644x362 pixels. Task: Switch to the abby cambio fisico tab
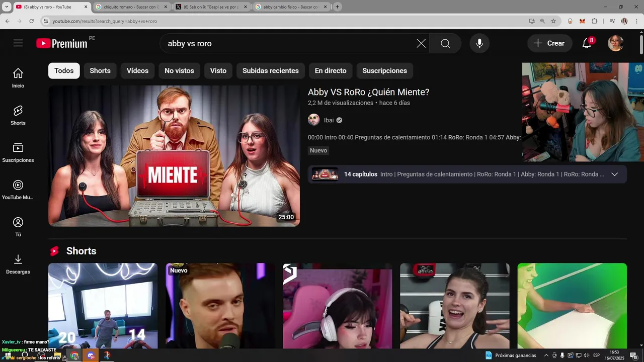tap(291, 7)
